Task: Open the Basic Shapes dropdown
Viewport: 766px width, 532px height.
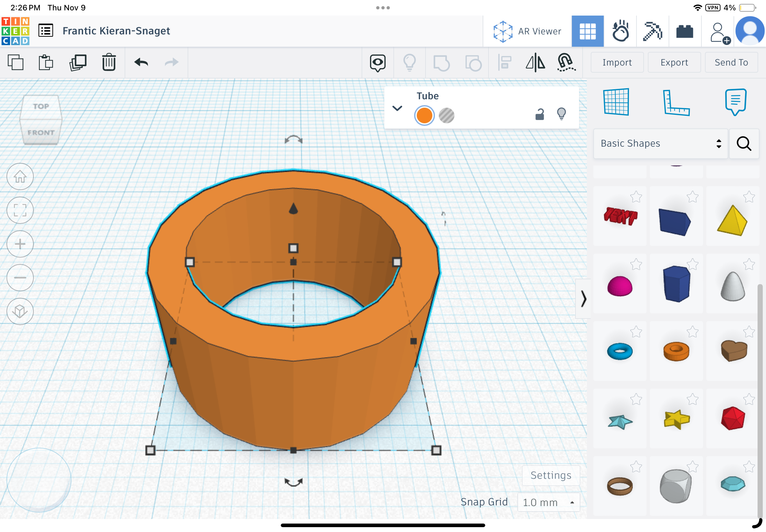Action: pos(660,144)
